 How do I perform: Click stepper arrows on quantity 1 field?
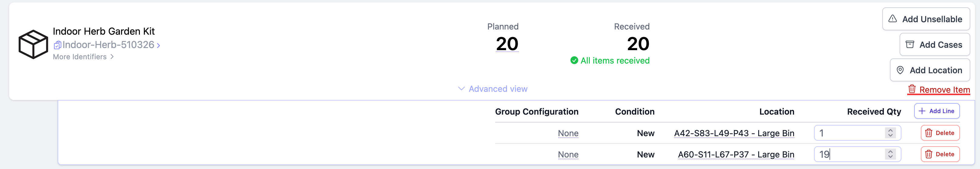click(x=890, y=133)
